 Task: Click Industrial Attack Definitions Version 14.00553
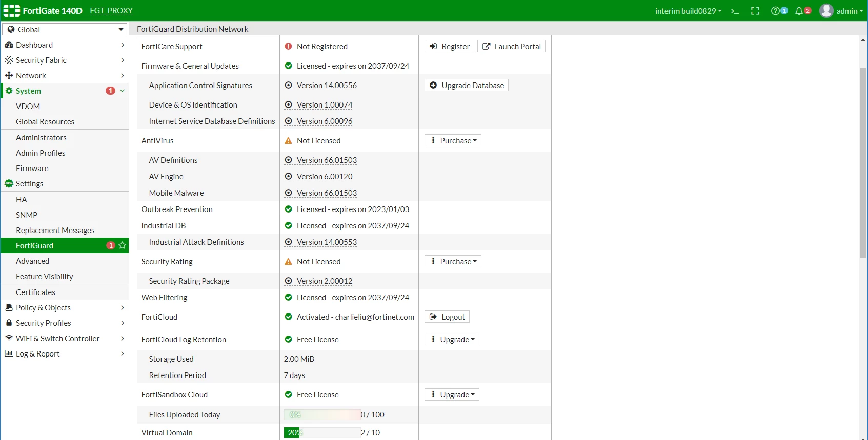(x=327, y=242)
